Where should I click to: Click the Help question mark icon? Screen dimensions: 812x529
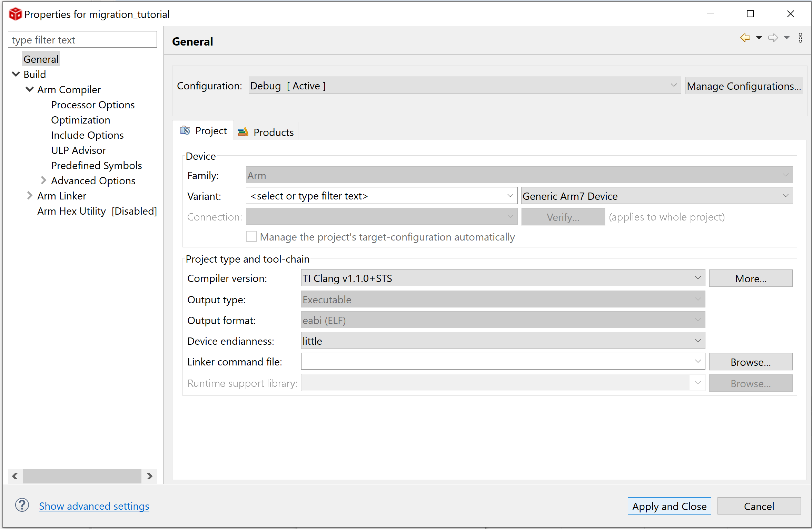coord(21,505)
